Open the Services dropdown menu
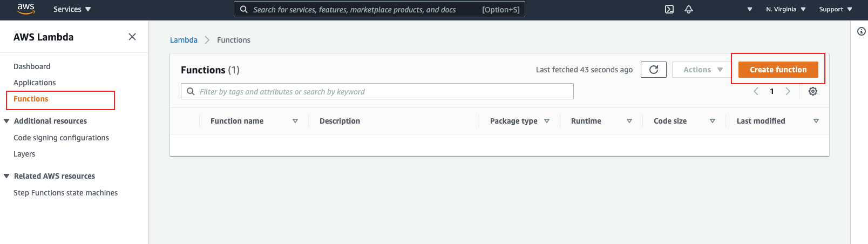 pyautogui.click(x=72, y=9)
